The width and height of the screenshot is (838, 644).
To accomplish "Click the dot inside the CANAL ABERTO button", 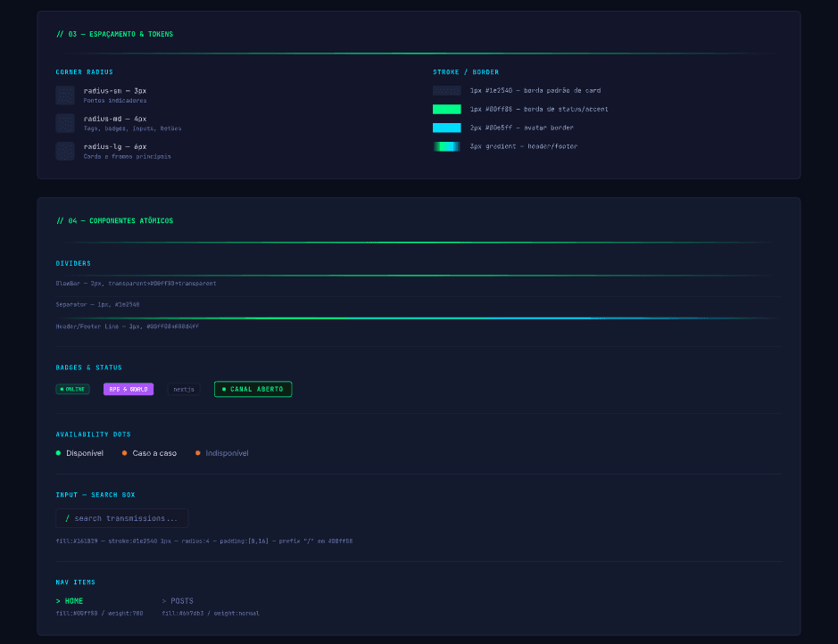I will coord(224,389).
